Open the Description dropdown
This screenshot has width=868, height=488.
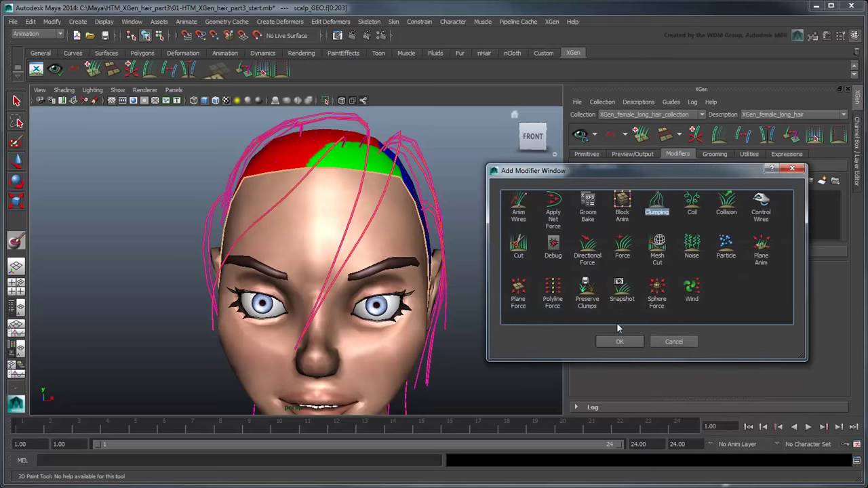click(x=794, y=115)
